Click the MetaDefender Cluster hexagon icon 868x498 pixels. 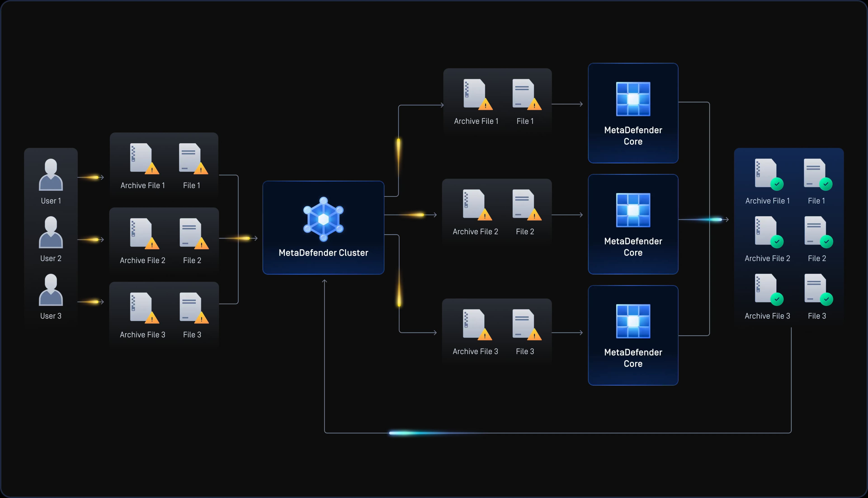[323, 219]
